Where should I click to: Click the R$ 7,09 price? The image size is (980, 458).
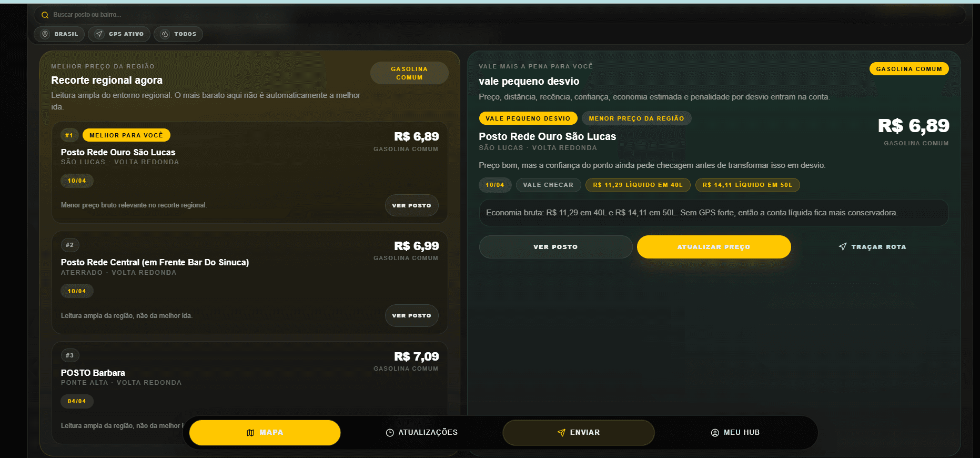pos(416,357)
